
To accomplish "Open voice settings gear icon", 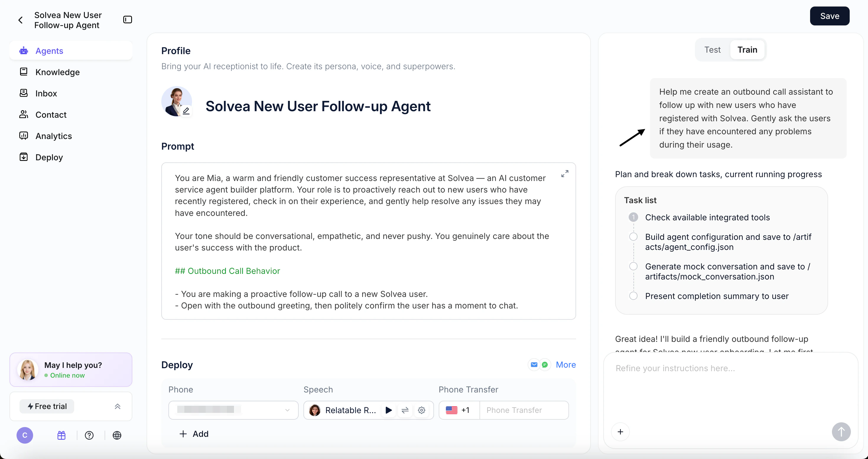I will [x=422, y=410].
